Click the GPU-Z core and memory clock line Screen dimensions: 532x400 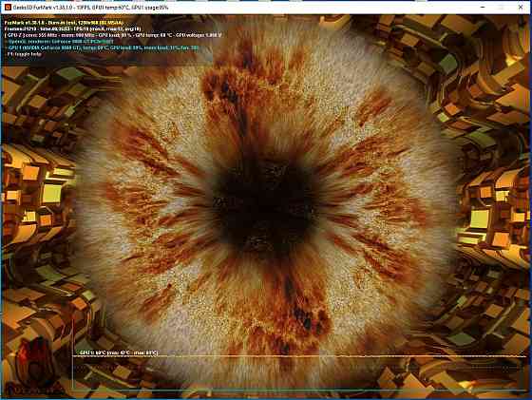113,35
